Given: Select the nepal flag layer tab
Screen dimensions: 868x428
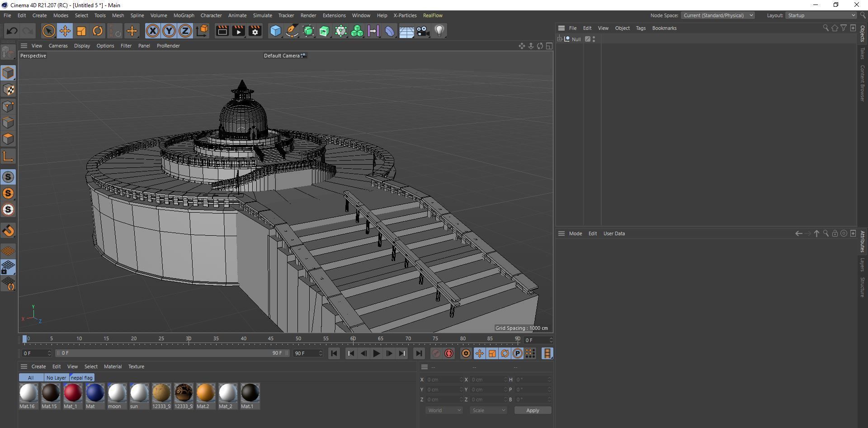Looking at the screenshot, I should point(82,378).
